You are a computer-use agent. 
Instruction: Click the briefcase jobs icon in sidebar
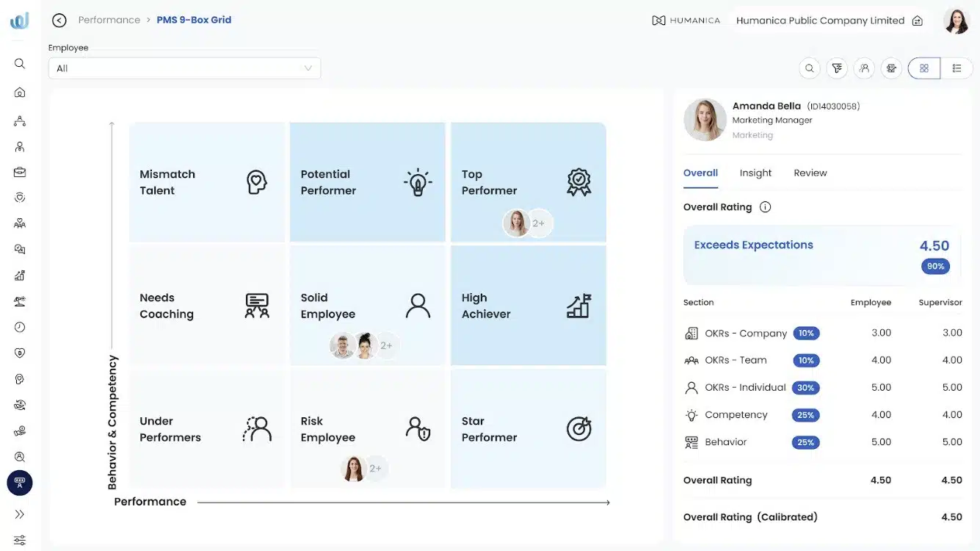[x=20, y=172]
